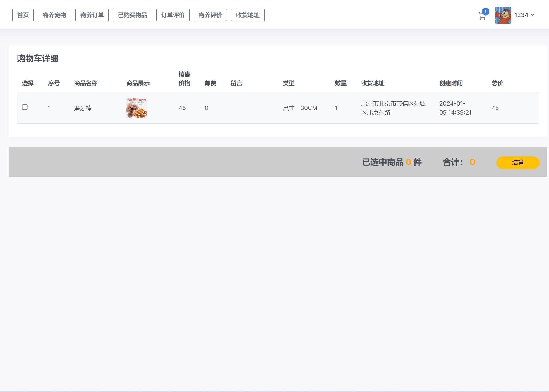Switch to 寄养评价 page

click(x=210, y=15)
